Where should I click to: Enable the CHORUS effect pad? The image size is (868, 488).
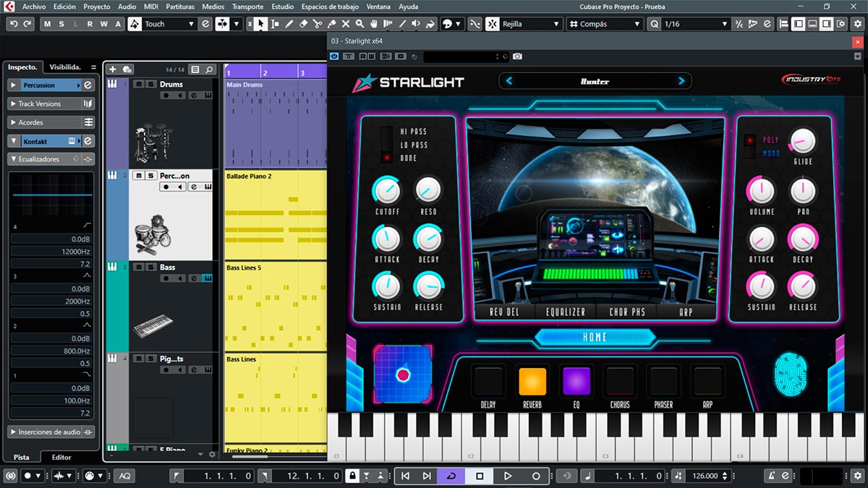(620, 381)
